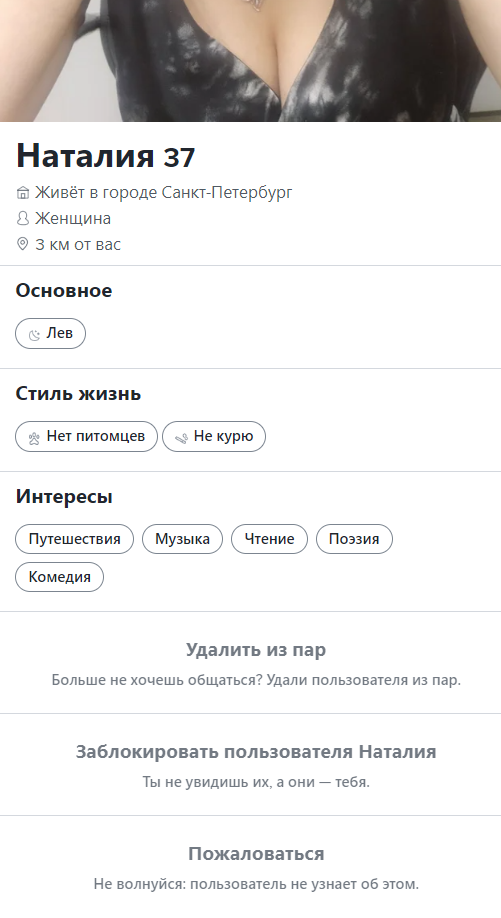Choose the Музыка interest tag
Screen dimensions: 501x918
183,539
